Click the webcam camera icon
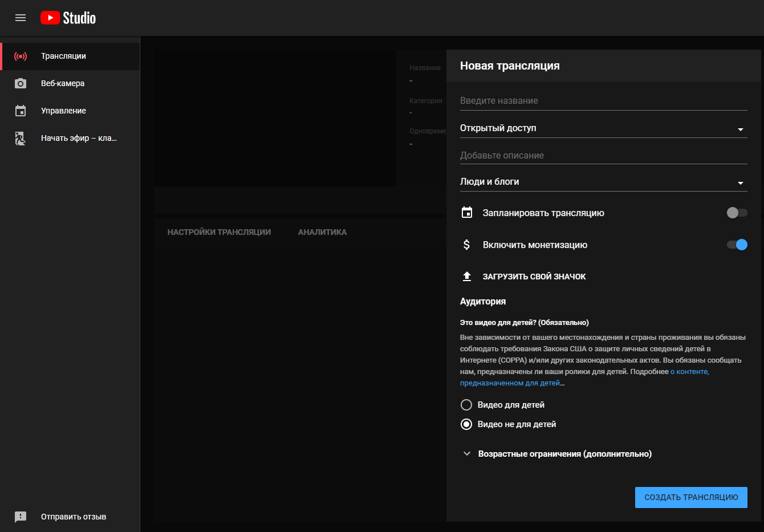The height and width of the screenshot is (532, 764). point(21,84)
